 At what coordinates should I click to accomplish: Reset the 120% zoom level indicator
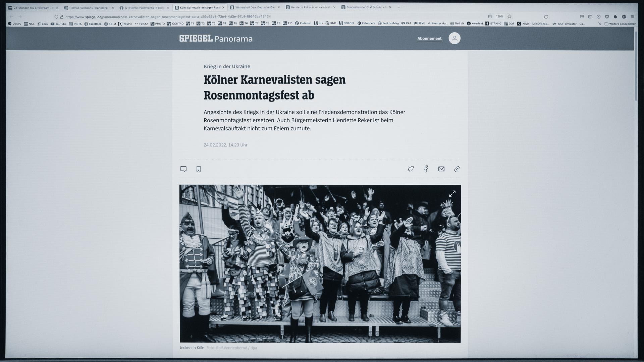click(500, 16)
